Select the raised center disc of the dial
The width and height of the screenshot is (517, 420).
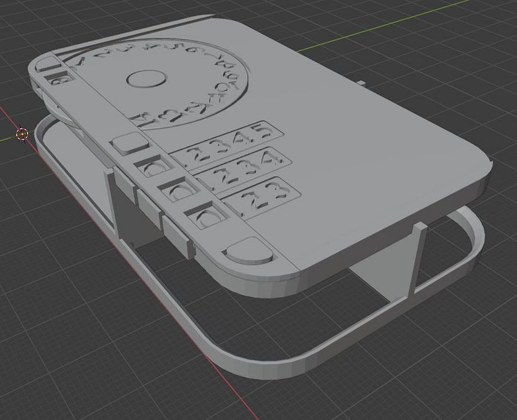[146, 79]
